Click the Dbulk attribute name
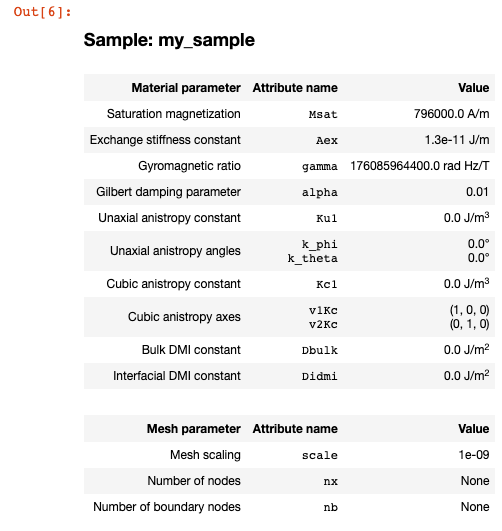This screenshot has height=531, width=502. [319, 351]
